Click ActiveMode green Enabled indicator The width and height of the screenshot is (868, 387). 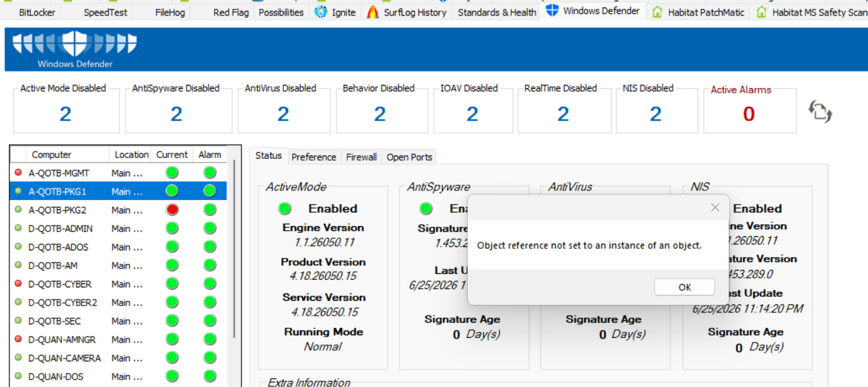coord(285,208)
